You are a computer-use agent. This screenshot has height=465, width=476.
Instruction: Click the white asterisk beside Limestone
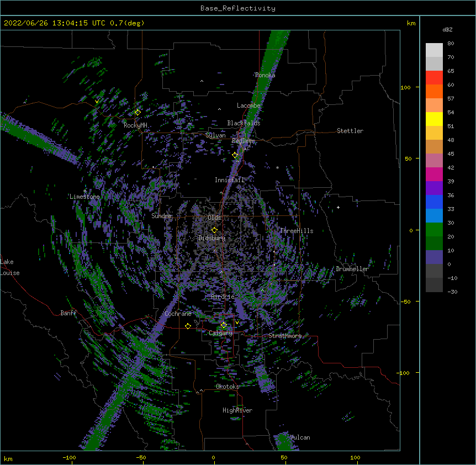[x=85, y=191]
